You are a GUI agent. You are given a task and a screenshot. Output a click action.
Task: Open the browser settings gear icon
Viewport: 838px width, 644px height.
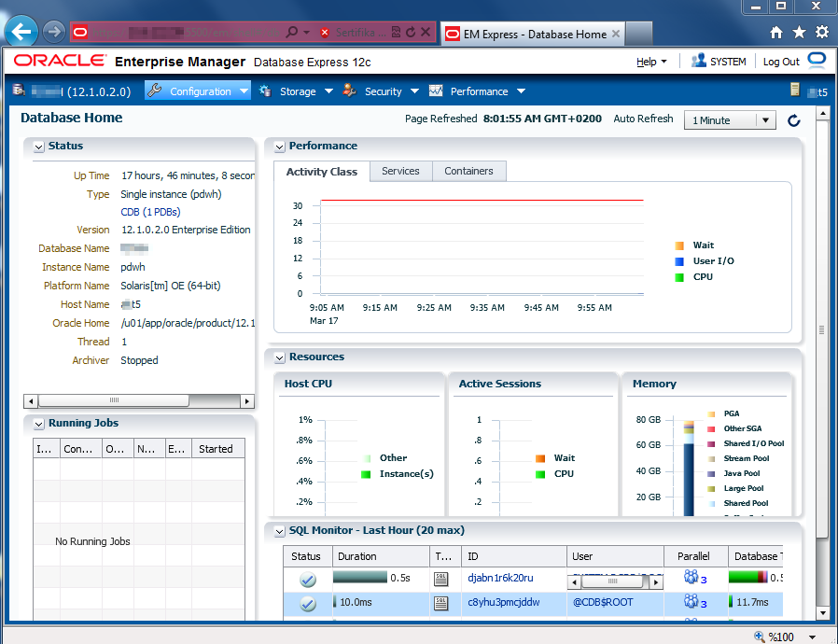[821, 32]
